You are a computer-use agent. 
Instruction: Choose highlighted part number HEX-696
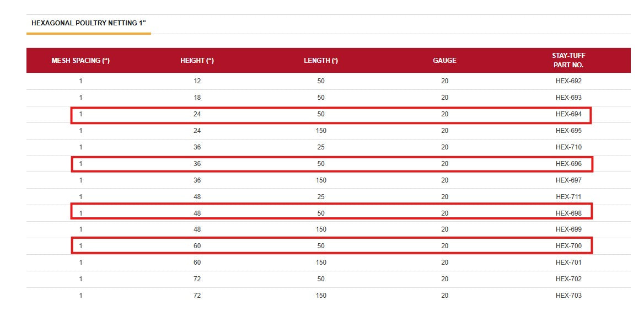coord(568,164)
